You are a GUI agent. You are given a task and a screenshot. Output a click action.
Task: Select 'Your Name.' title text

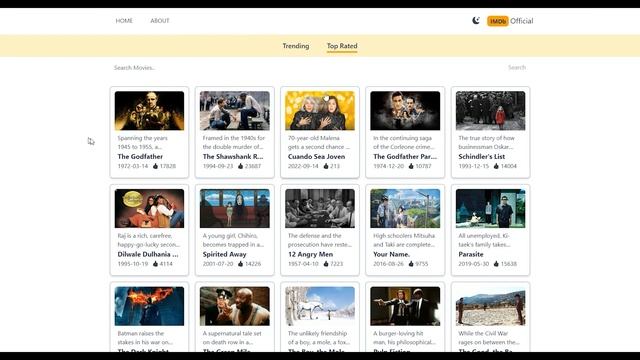point(391,254)
